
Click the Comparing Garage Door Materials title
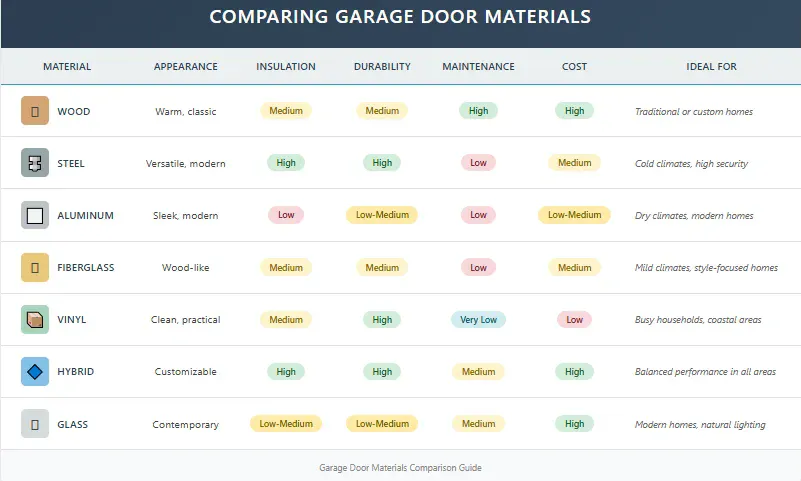[x=400, y=17]
